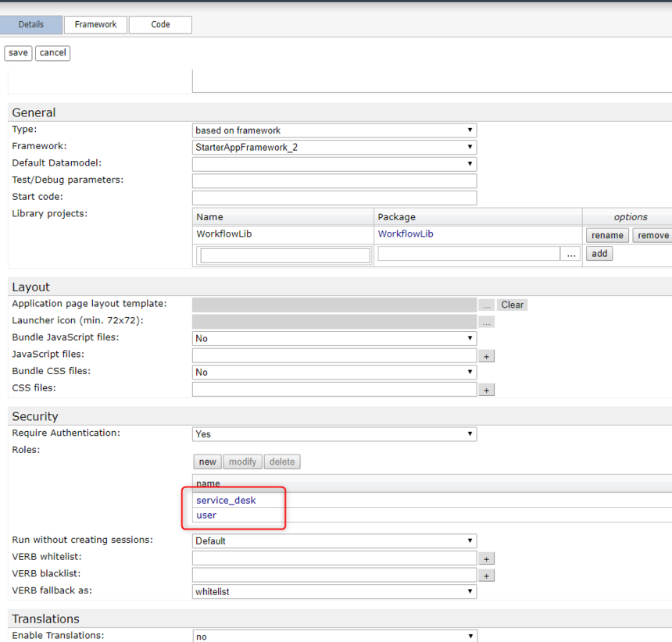Browse for Application page layout template
This screenshot has width=672, height=642.
(x=486, y=305)
